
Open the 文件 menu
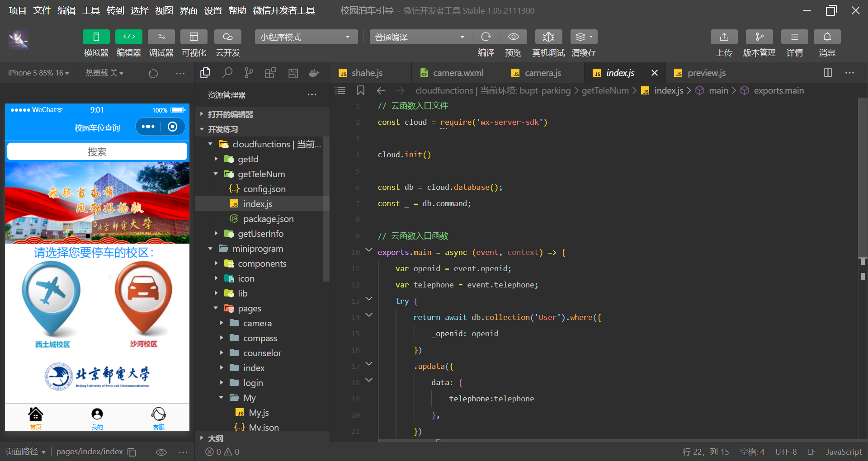[42, 10]
